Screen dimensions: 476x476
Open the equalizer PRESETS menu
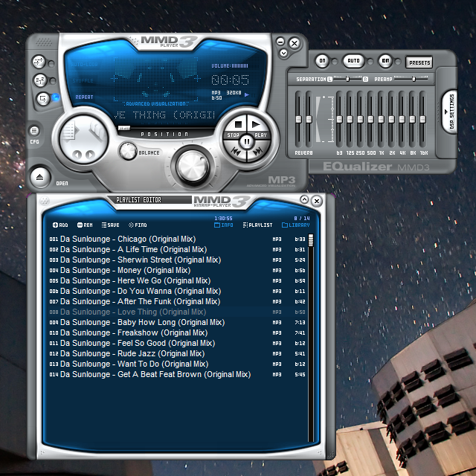(419, 62)
